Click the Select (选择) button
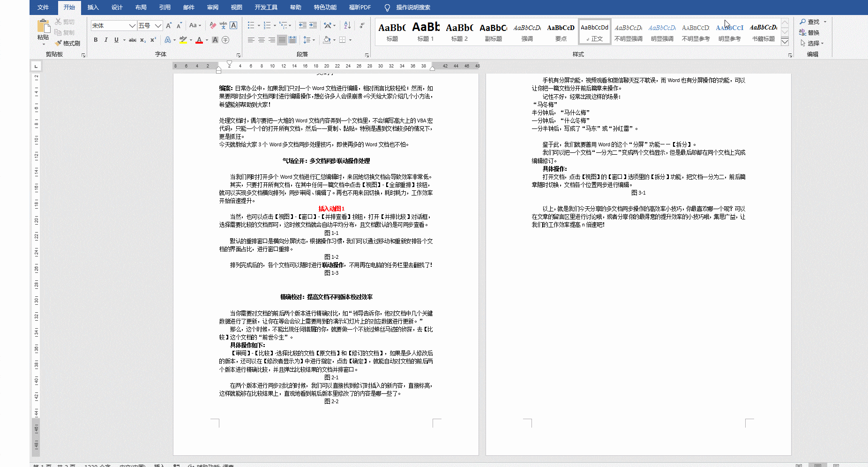The height and width of the screenshot is (467, 868). (812, 43)
